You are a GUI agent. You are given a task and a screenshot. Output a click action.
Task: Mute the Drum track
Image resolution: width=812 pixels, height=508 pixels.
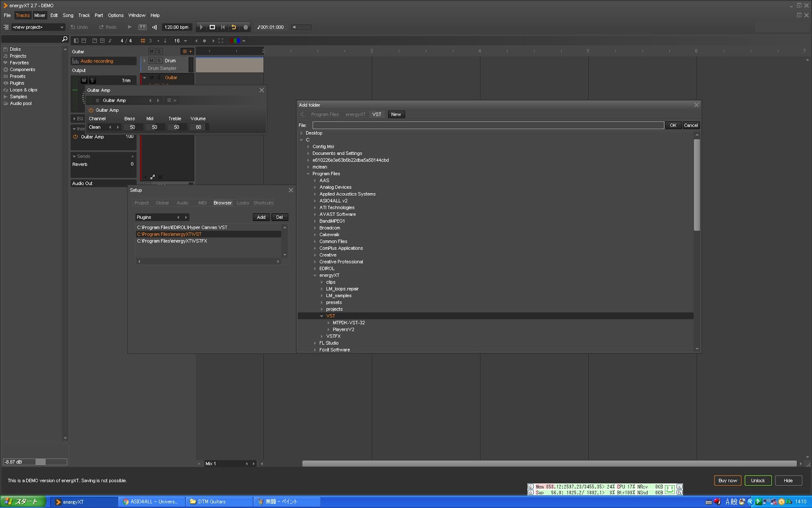coord(152,60)
